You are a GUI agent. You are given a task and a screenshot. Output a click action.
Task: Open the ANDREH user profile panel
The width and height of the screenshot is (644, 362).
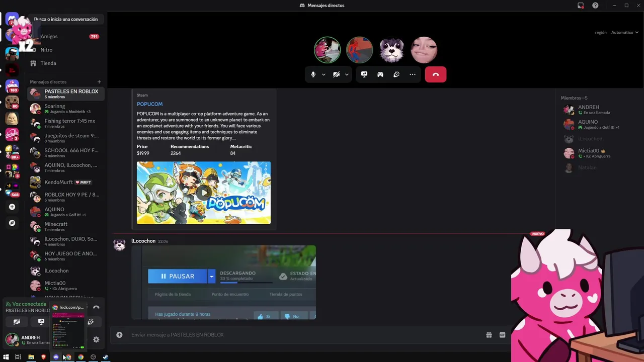point(28,340)
